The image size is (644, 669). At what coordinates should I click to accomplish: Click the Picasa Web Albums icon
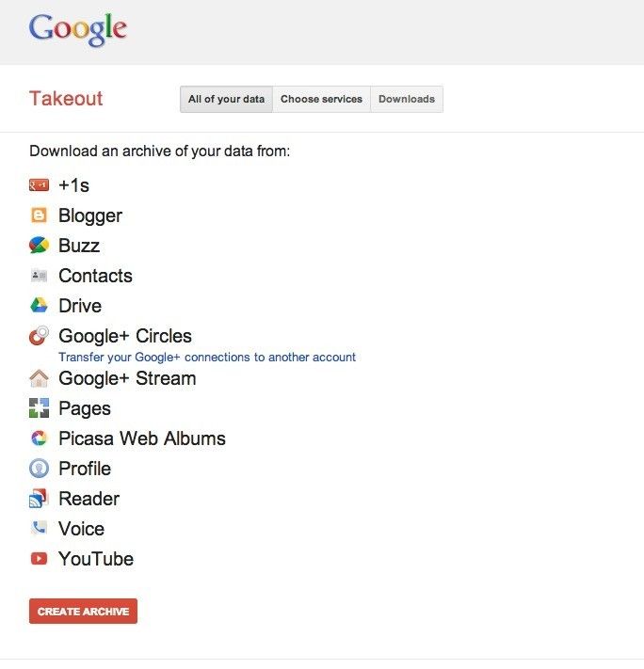(39, 438)
